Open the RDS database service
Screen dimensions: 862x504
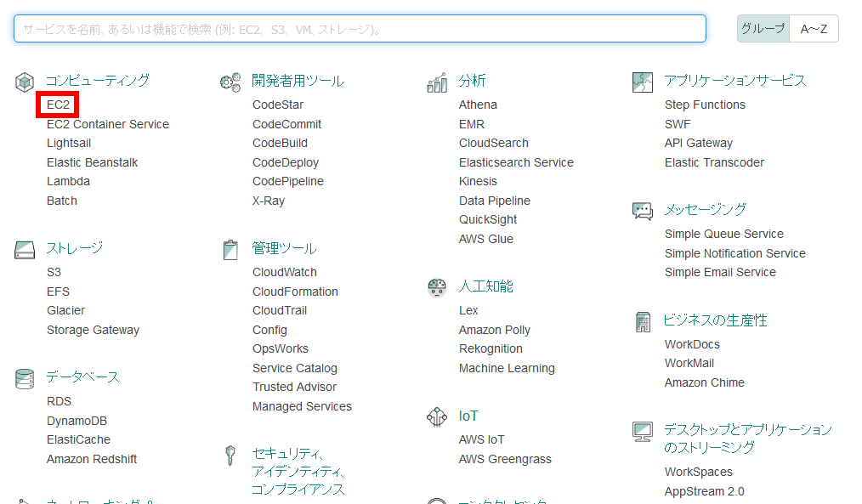pyautogui.click(x=59, y=401)
